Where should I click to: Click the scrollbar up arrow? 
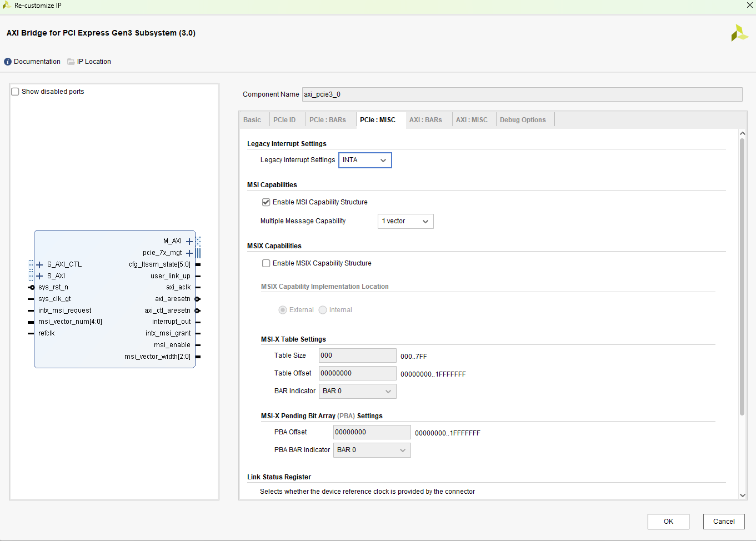pyautogui.click(x=742, y=133)
